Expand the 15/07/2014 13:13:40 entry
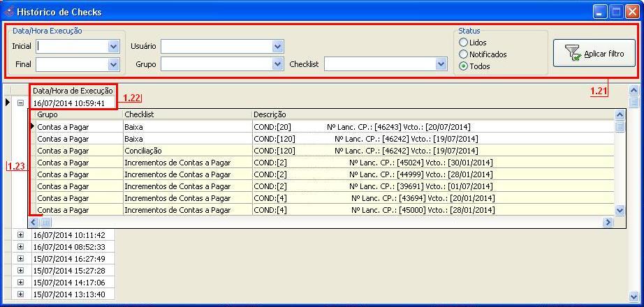The image size is (644, 307). point(20,294)
